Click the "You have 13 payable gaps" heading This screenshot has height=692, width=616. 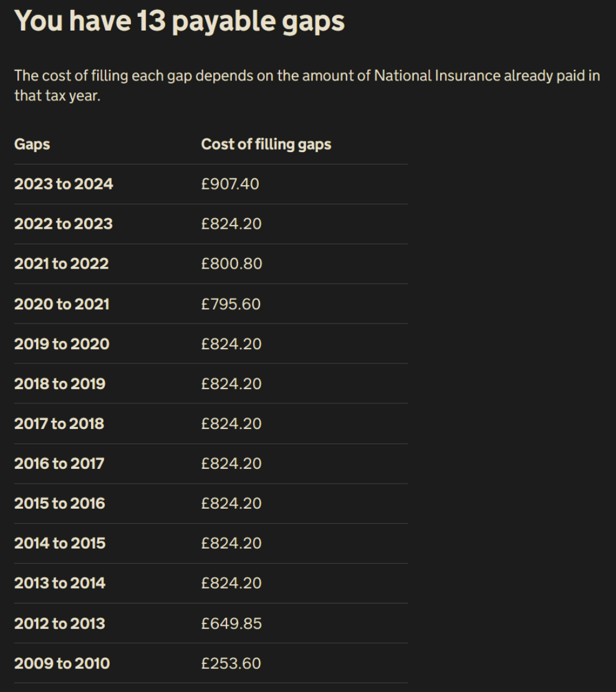click(x=180, y=21)
